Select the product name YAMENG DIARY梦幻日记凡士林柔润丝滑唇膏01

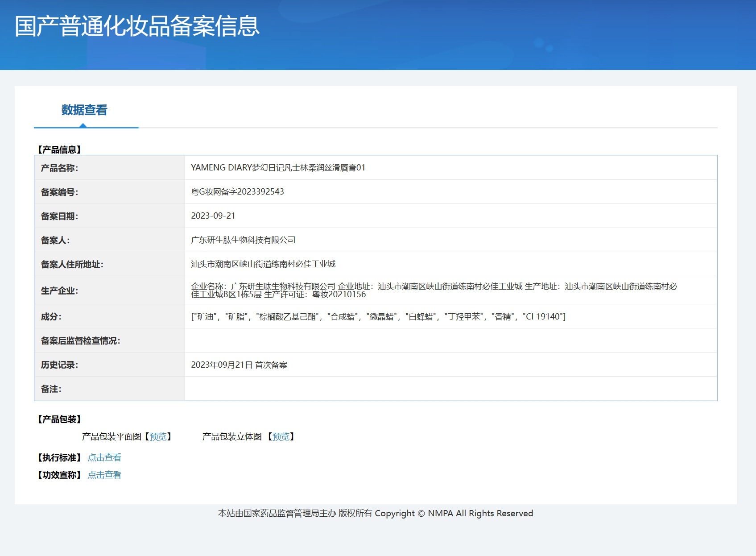(x=278, y=167)
